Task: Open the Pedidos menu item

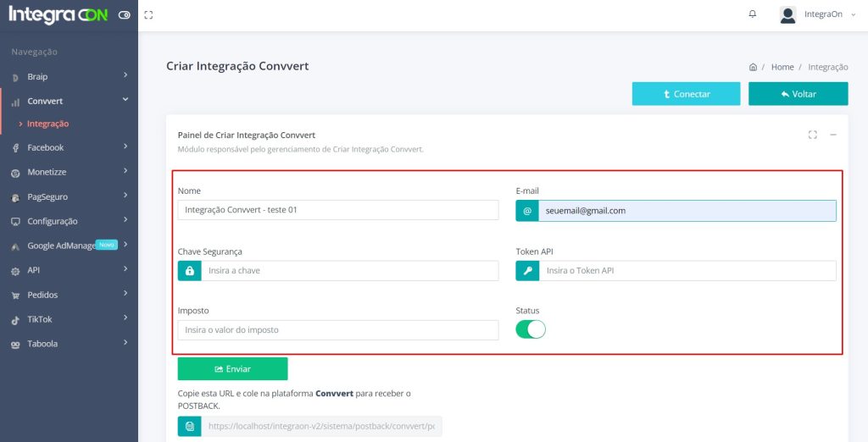Action: coord(68,295)
